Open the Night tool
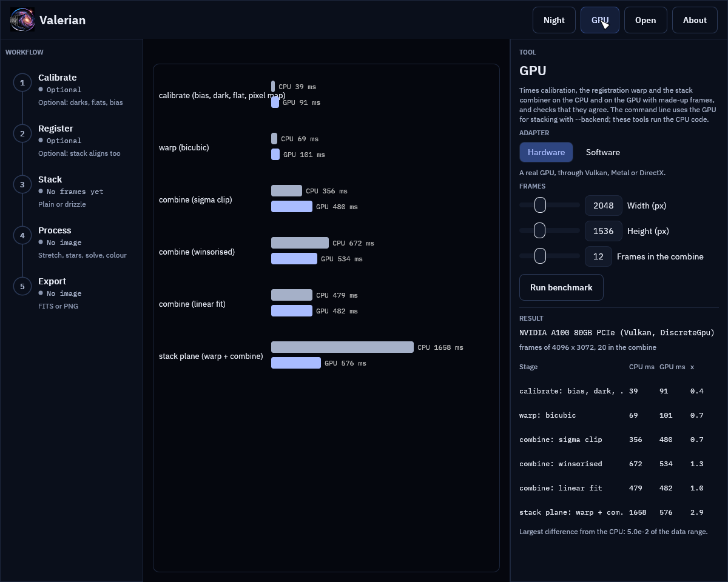Viewport: 728px width, 582px height. click(554, 20)
